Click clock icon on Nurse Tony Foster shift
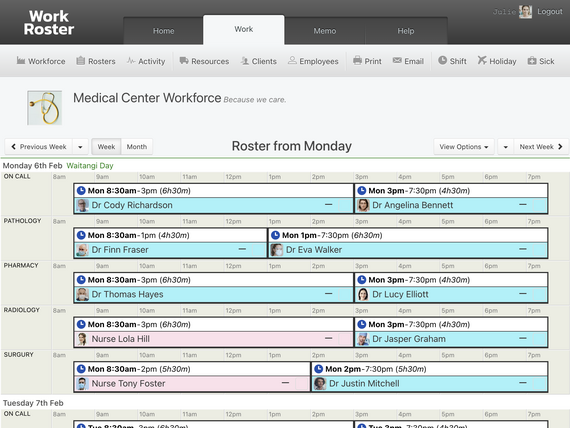 [81, 369]
